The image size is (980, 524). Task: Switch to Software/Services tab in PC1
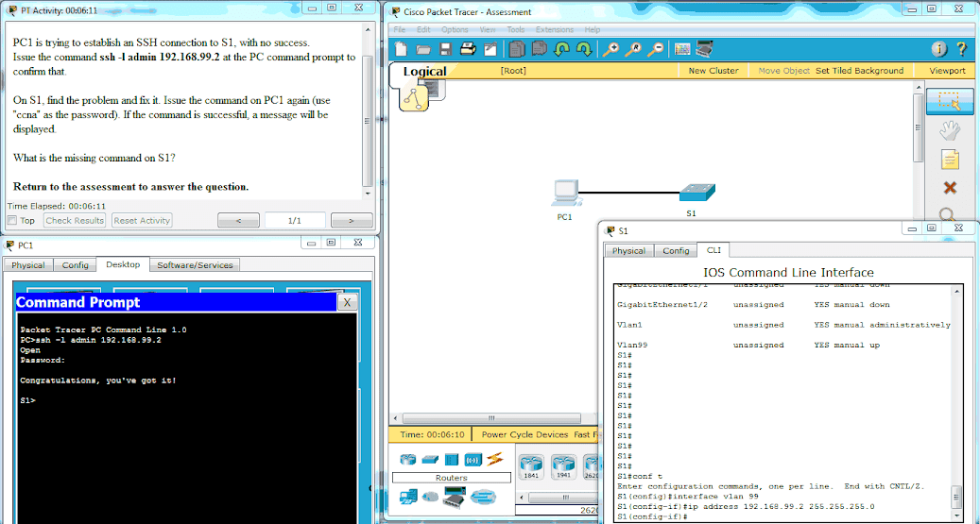tap(195, 264)
